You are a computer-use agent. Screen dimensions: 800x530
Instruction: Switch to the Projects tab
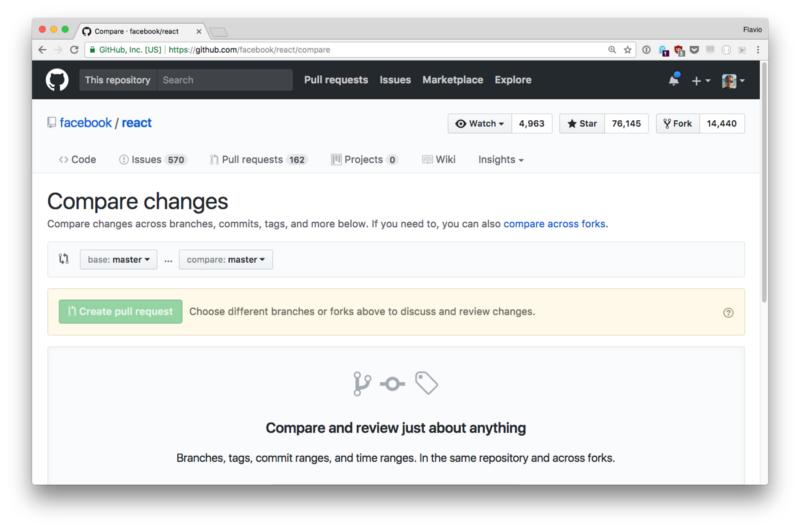point(364,160)
